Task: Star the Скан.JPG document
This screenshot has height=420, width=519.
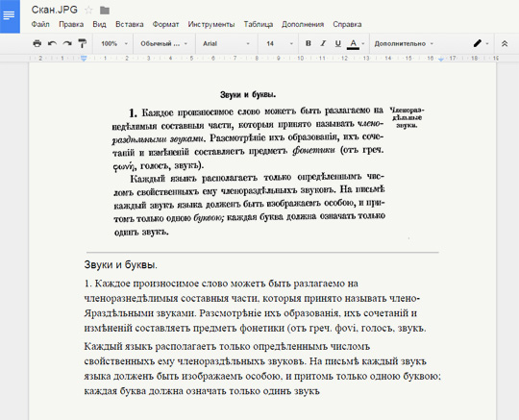Action: [x=88, y=11]
